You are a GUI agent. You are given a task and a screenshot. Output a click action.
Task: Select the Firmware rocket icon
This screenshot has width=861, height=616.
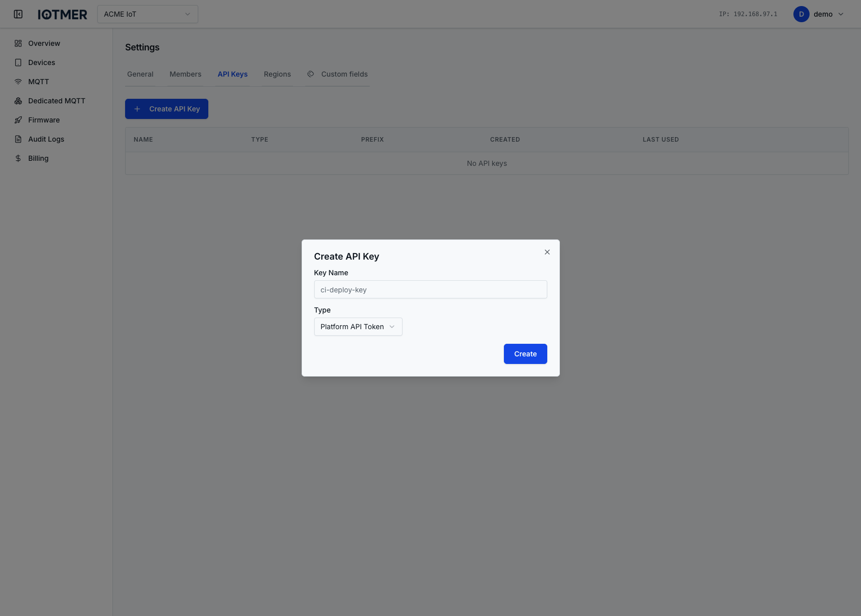[18, 120]
